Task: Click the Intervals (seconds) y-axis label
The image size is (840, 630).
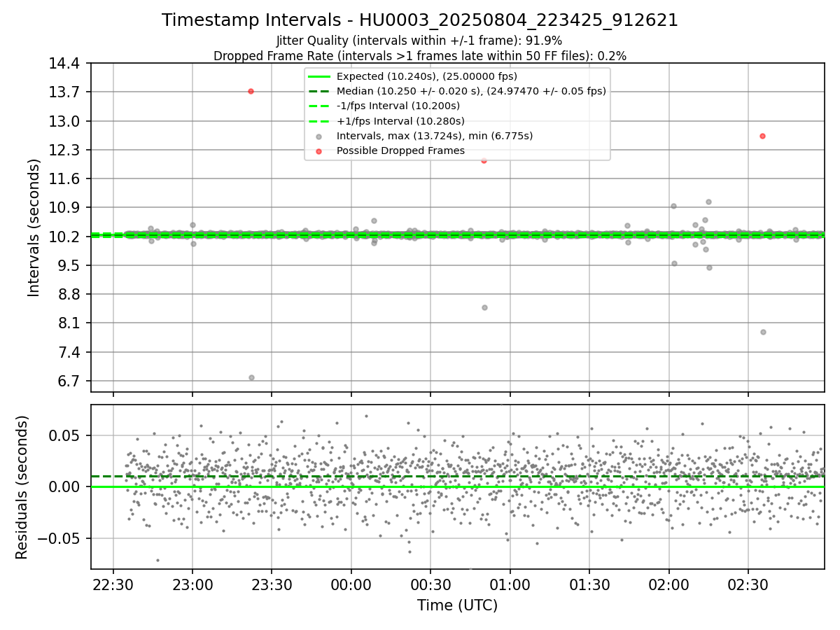Action: 34,227
